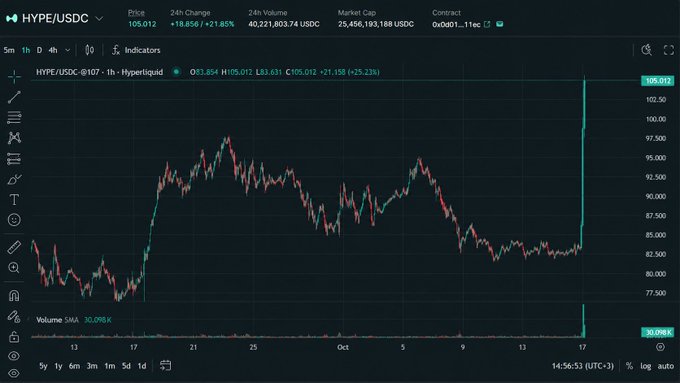Click the bottom eye visibility icon
The height and width of the screenshot is (383, 680).
(x=14, y=373)
